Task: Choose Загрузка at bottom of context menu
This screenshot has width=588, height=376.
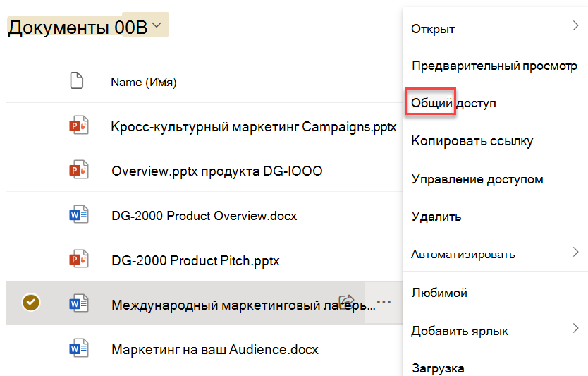Action: click(438, 368)
